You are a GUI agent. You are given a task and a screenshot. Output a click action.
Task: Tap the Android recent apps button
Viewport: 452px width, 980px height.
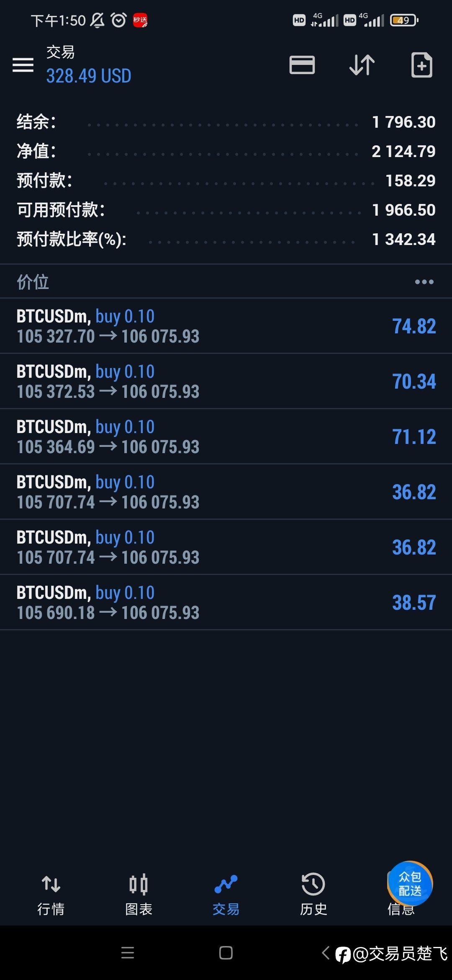tap(128, 953)
